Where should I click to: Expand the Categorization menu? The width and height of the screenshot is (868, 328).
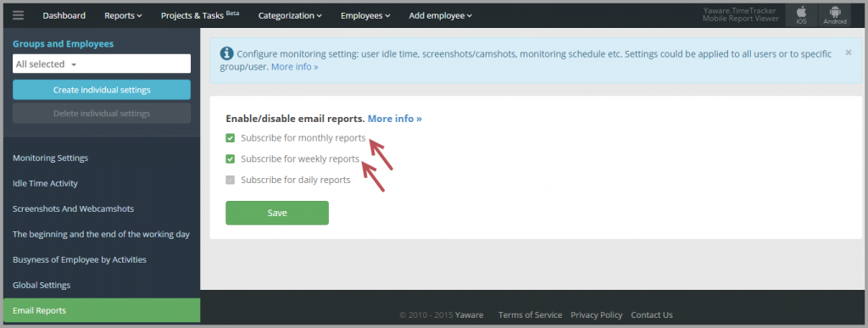[290, 15]
